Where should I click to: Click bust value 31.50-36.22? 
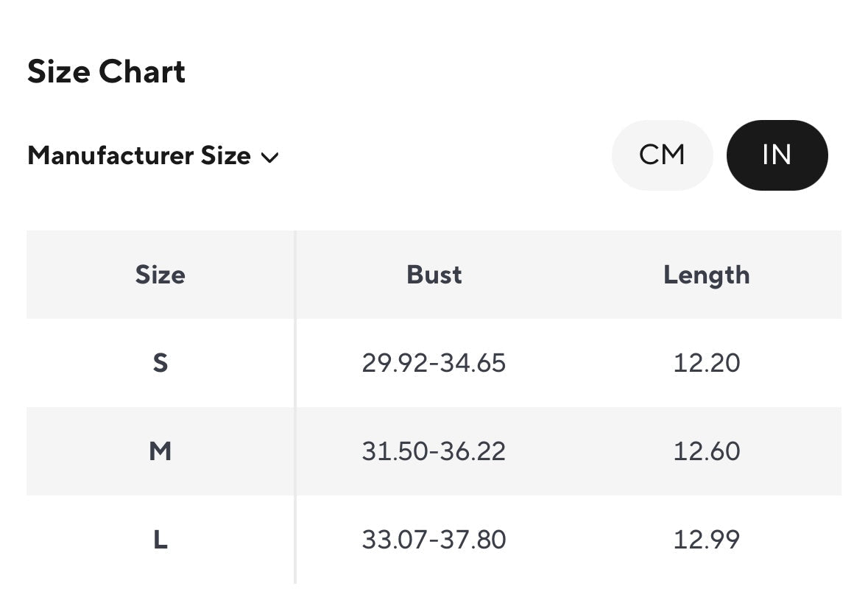pos(434,451)
